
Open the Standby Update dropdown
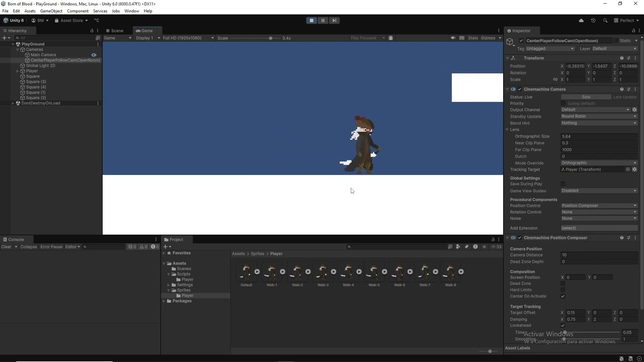pyautogui.click(x=599, y=116)
